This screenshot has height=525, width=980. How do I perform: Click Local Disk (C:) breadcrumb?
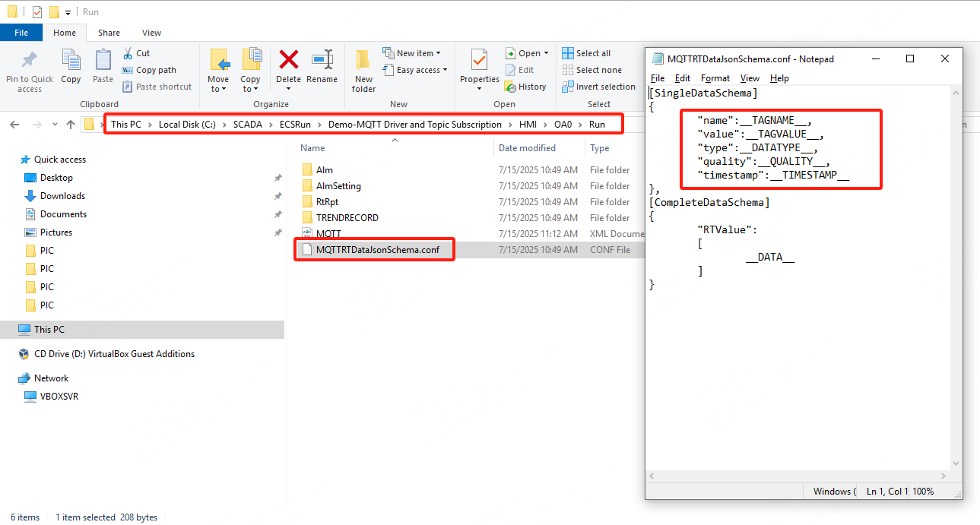pos(187,125)
